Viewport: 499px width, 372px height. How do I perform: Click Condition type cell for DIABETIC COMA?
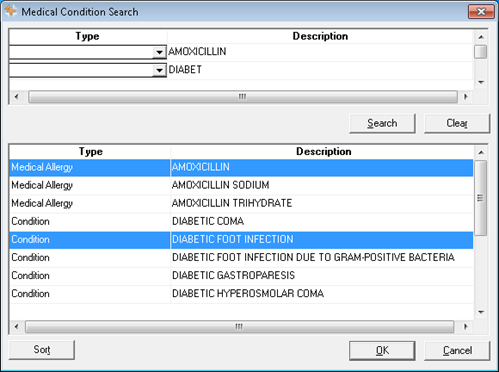(x=90, y=221)
